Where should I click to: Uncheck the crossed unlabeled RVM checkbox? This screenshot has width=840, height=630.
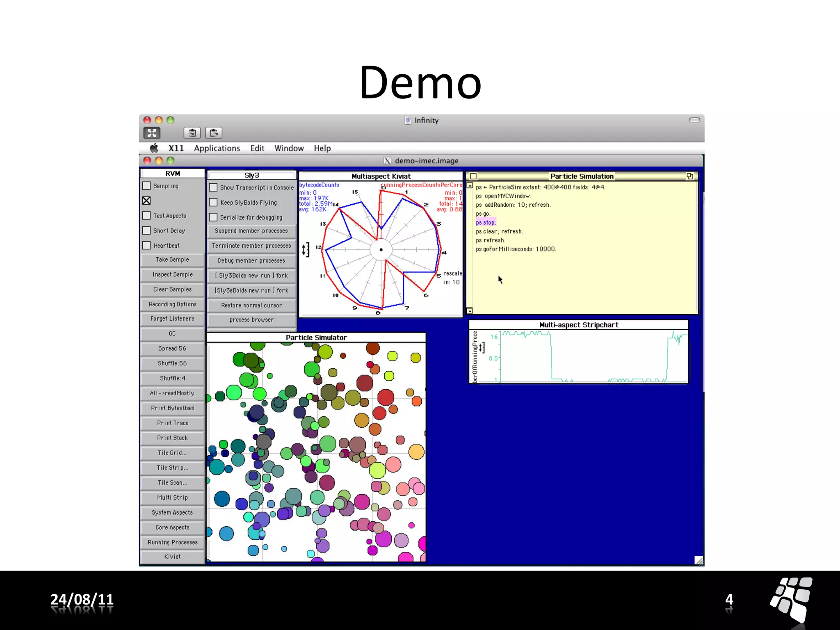tap(146, 201)
